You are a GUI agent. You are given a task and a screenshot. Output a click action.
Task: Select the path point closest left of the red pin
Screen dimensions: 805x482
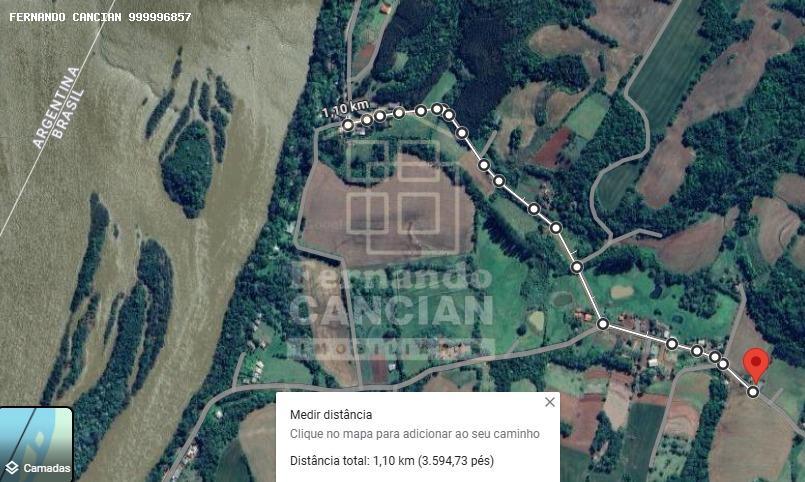click(x=723, y=364)
